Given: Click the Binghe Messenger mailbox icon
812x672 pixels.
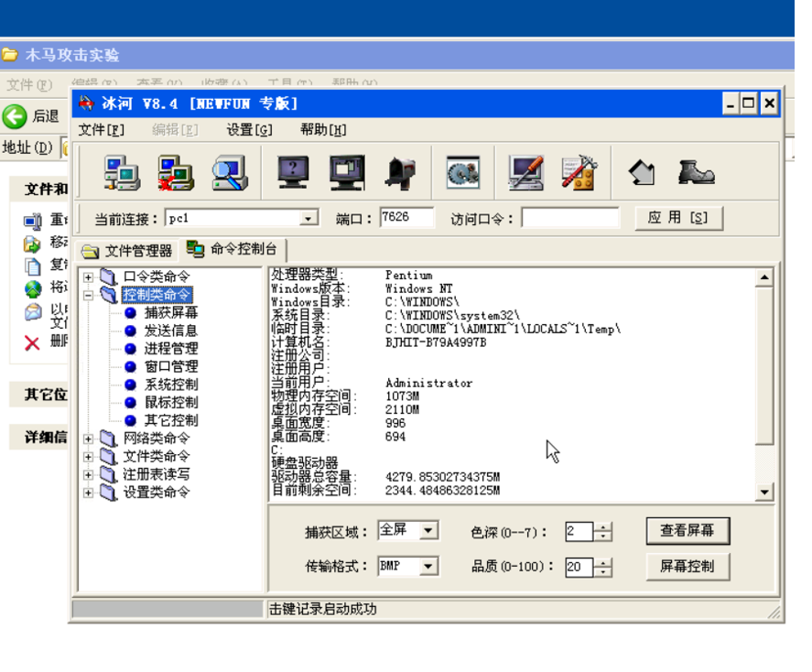Looking at the screenshot, I should 400,173.
